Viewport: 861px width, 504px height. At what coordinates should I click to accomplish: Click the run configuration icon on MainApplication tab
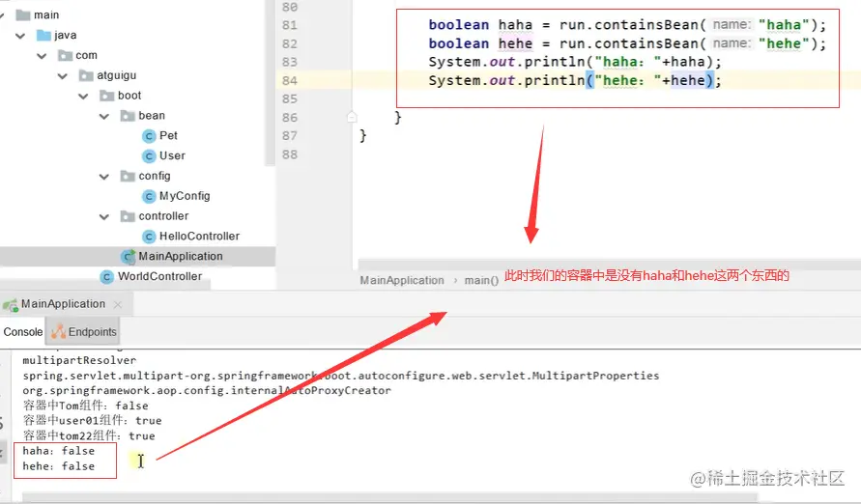10,304
